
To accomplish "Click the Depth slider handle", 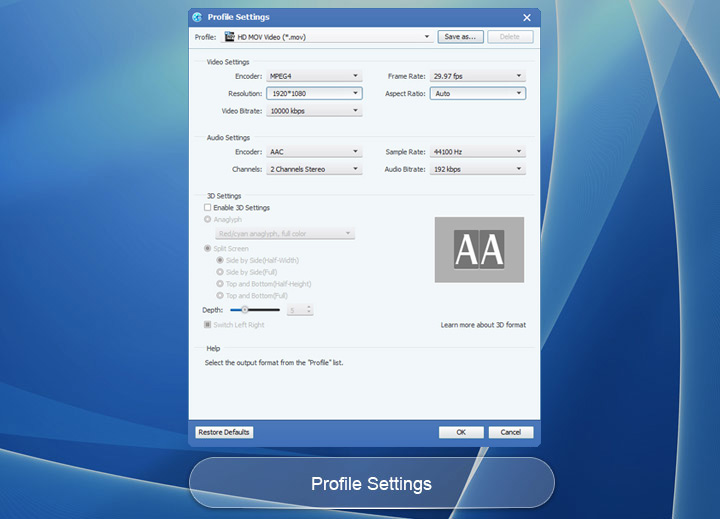I will tap(245, 310).
